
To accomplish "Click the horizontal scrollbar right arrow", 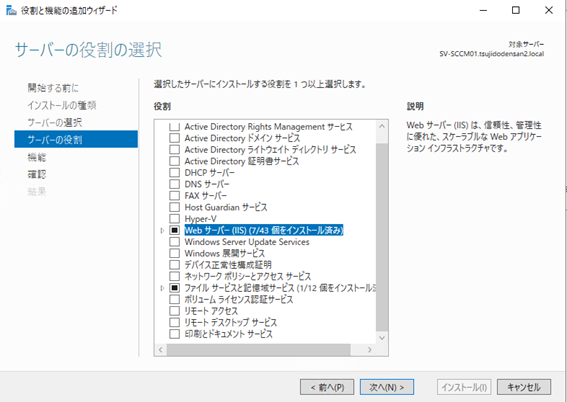I will (x=370, y=350).
